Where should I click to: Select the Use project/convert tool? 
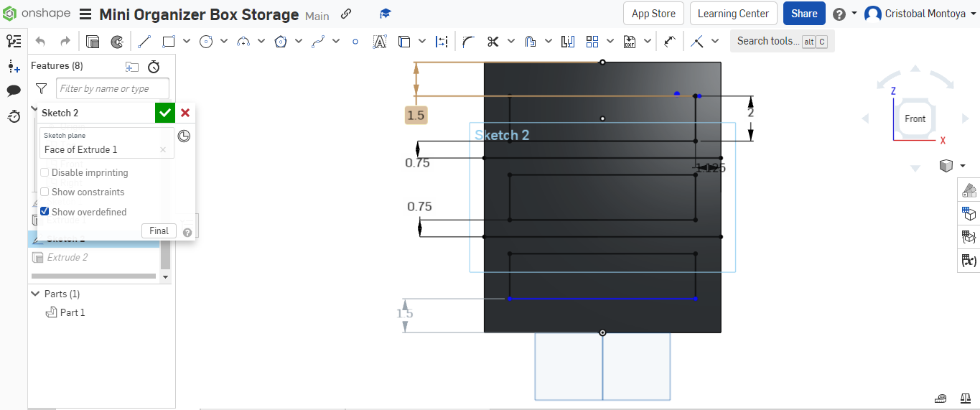point(404,42)
